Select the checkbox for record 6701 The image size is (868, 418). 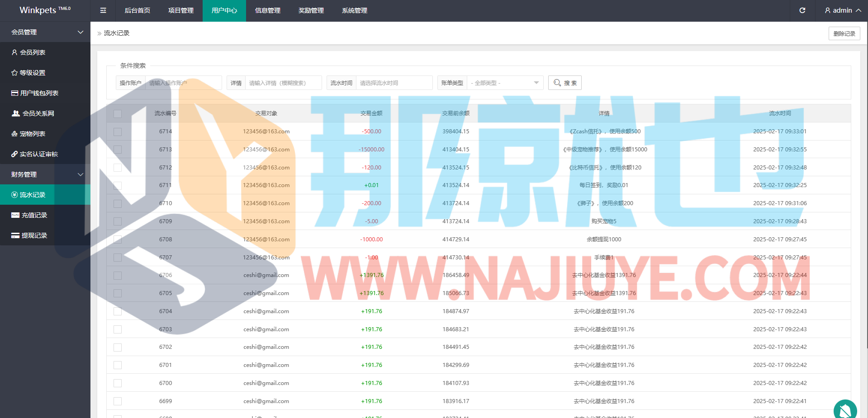point(118,365)
